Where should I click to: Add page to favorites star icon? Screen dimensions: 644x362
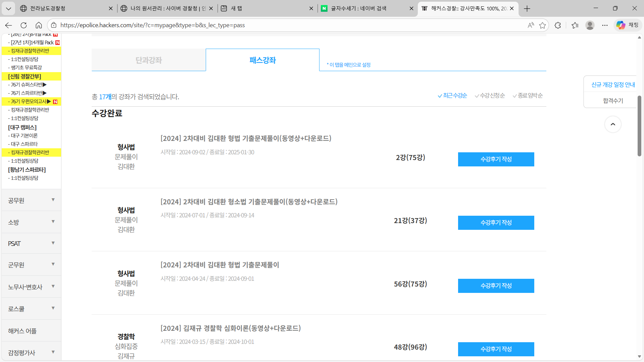tap(542, 25)
